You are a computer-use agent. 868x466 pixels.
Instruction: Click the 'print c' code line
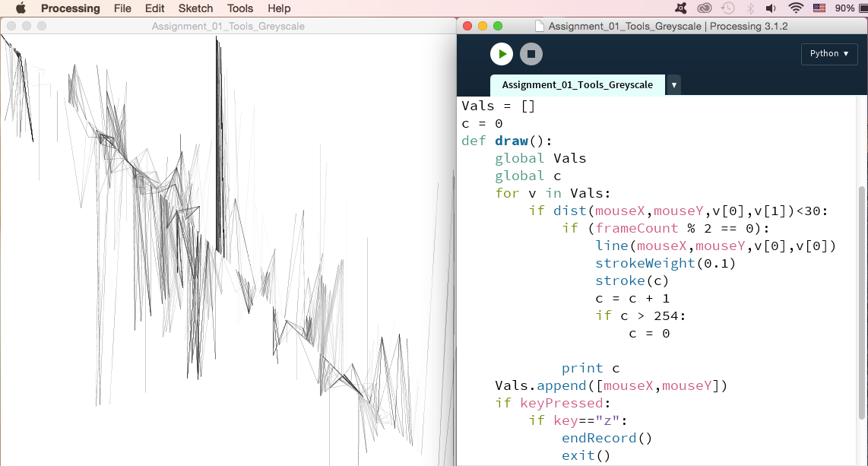tap(591, 368)
